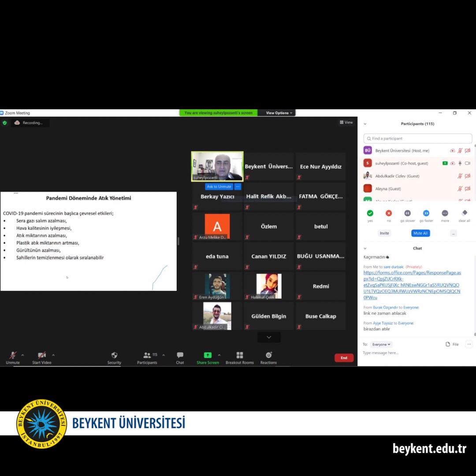Screen dimensions: 476x476
Task: Open the forms.office.com link in chat
Action: coord(412,285)
